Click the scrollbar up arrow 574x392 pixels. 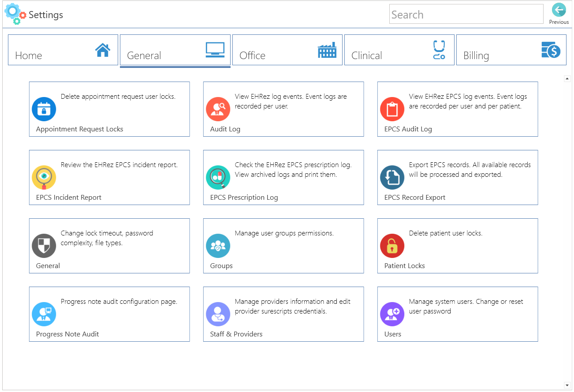[x=567, y=78]
